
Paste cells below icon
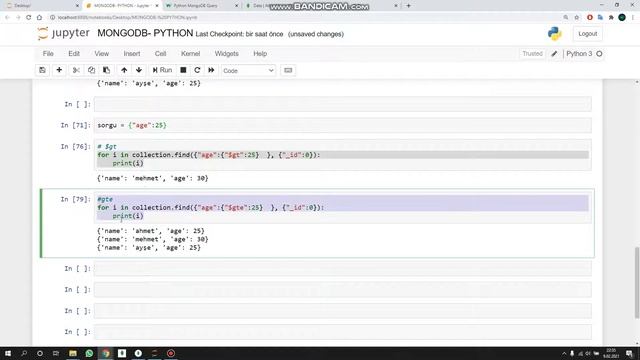(107, 70)
